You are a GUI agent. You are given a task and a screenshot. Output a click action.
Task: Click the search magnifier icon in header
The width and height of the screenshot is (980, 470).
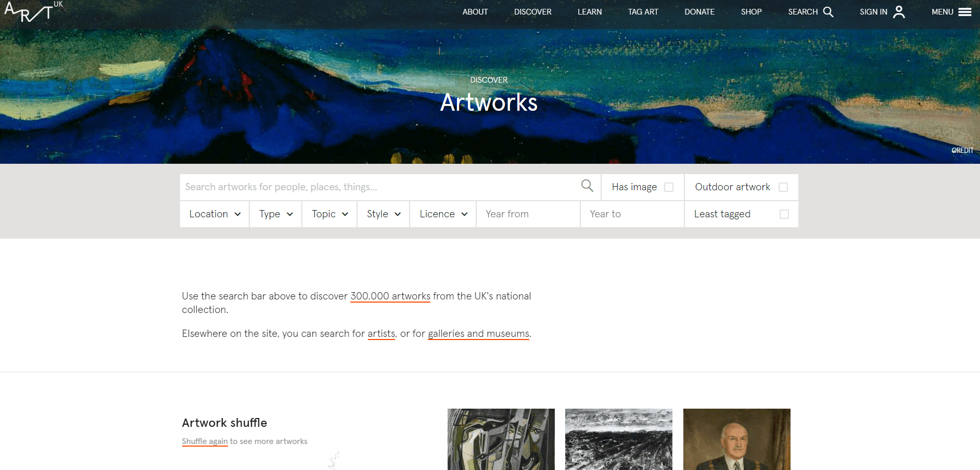coord(828,12)
